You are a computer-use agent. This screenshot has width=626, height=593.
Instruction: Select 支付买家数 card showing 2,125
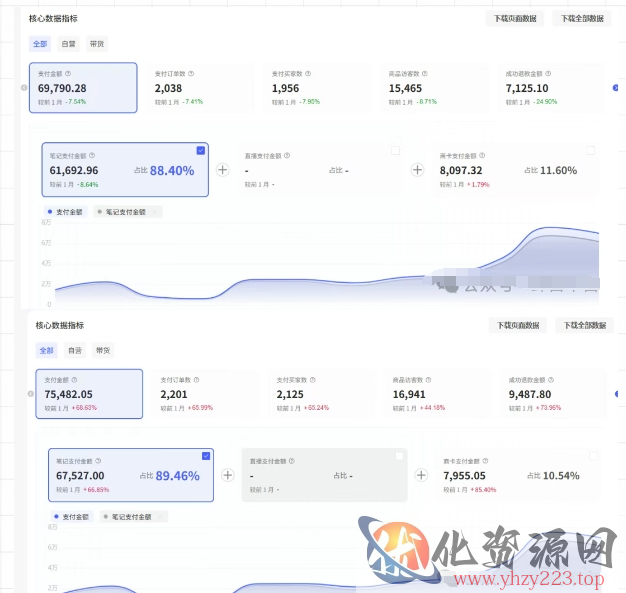pos(321,394)
